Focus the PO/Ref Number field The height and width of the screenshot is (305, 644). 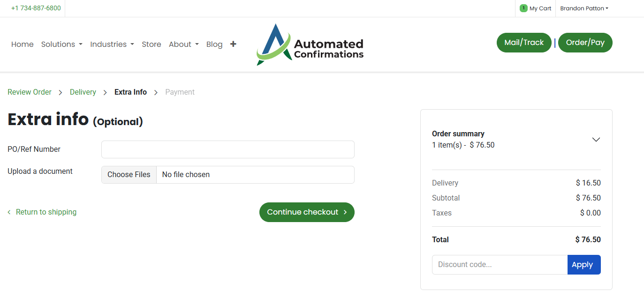227,149
